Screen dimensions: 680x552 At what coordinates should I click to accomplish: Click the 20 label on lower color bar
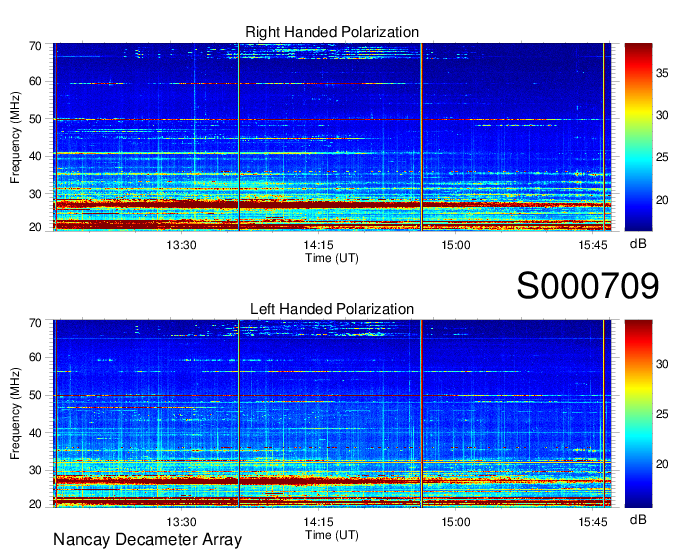(662, 464)
